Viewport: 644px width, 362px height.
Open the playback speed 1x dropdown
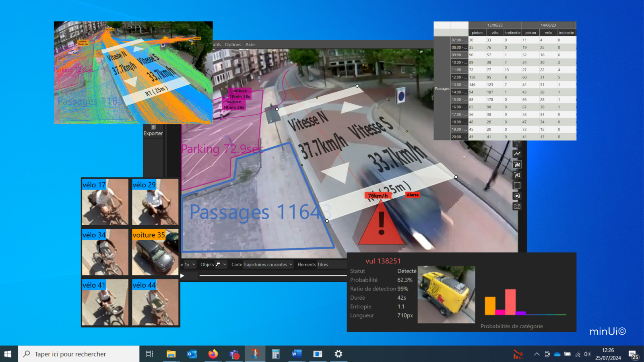[x=189, y=265]
